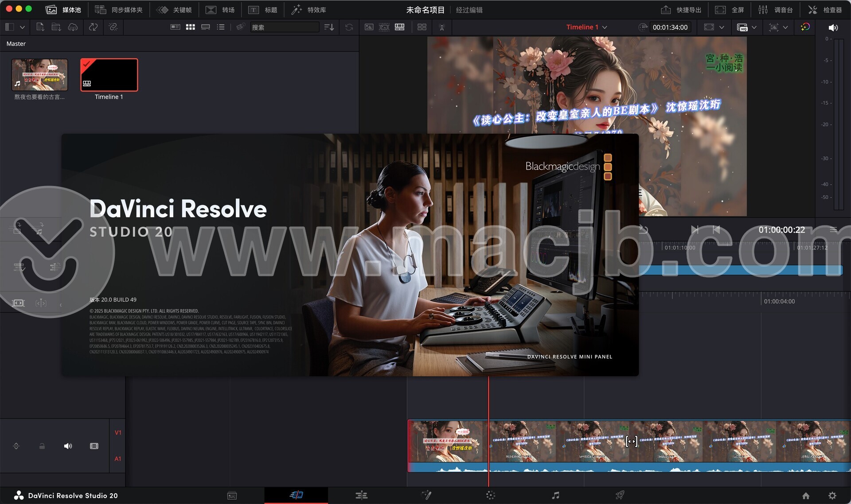Click the track height resize icon
This screenshot has width=851, height=504.
click(x=16, y=446)
